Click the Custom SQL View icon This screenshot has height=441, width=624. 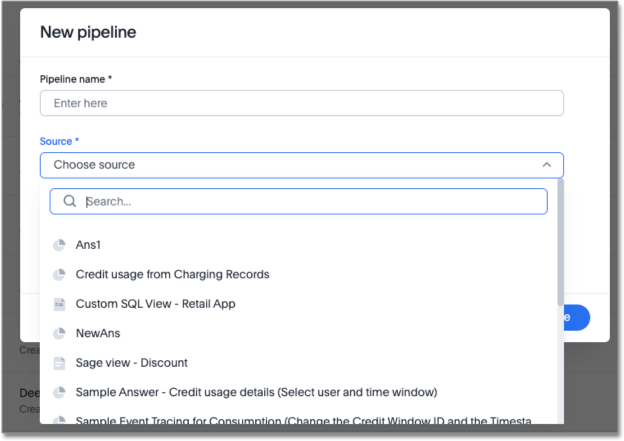point(59,304)
